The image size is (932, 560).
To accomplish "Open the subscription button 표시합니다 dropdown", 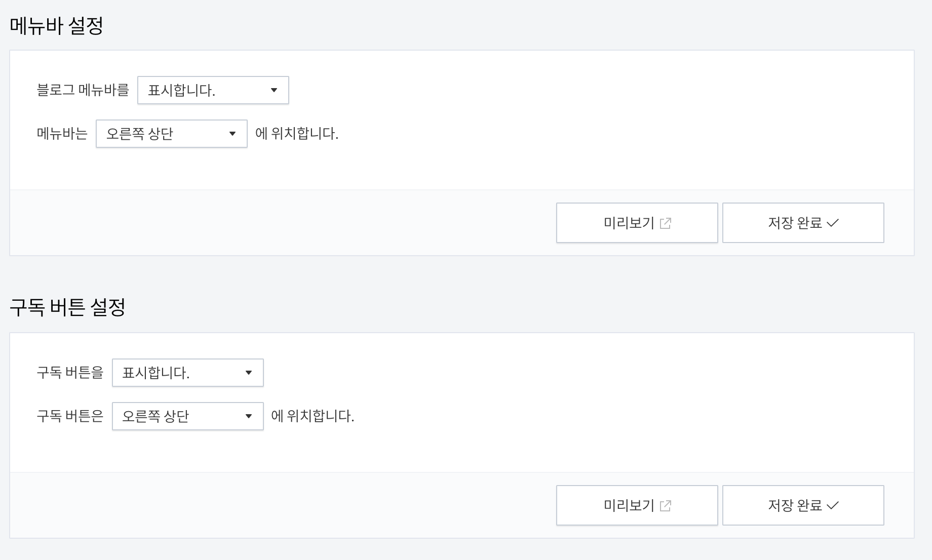I will pos(187,373).
